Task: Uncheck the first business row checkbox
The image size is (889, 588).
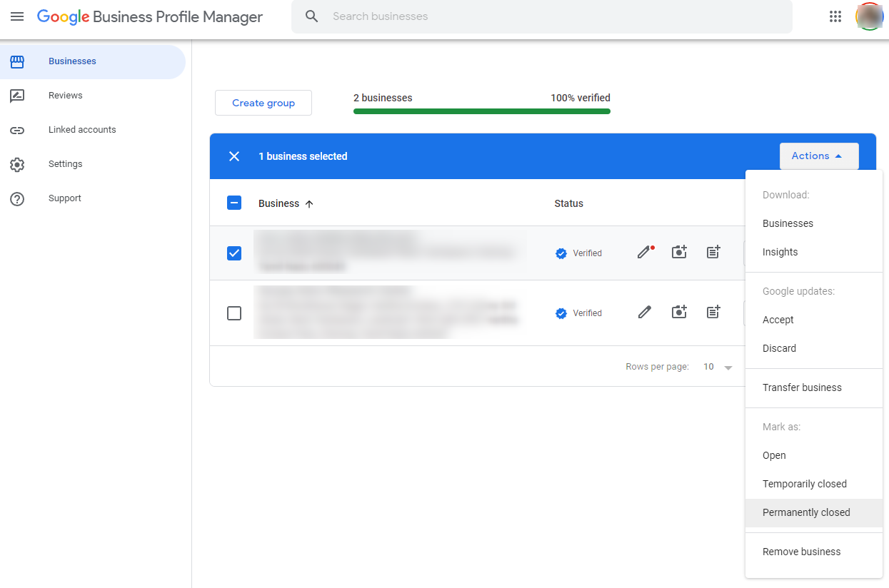Action: click(234, 253)
